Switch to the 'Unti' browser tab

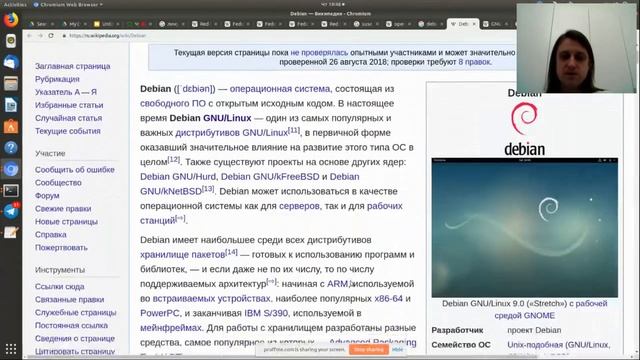[x=106, y=24]
